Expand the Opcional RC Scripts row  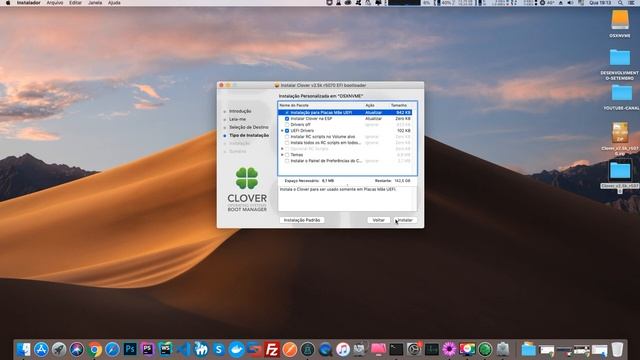tap(282, 149)
